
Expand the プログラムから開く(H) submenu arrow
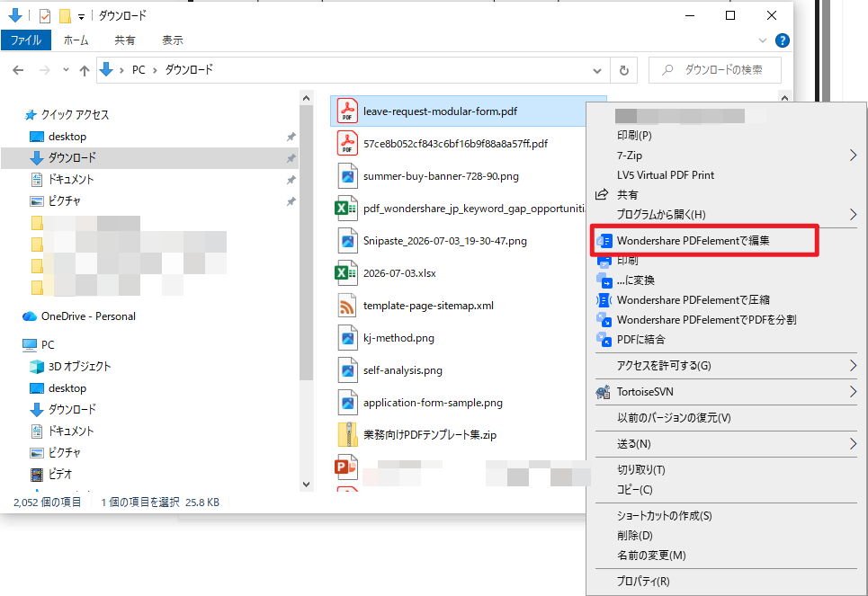853,215
